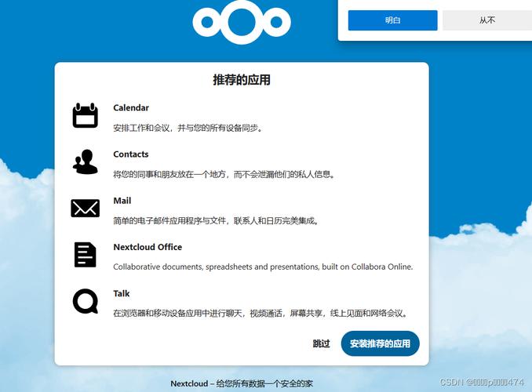This screenshot has height=392, width=532.
Task: Click the Talk chat bubble icon
Action: 86,301
